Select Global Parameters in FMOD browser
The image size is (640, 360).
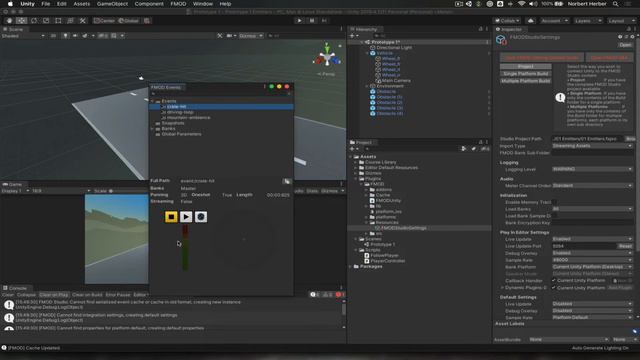pos(181,134)
